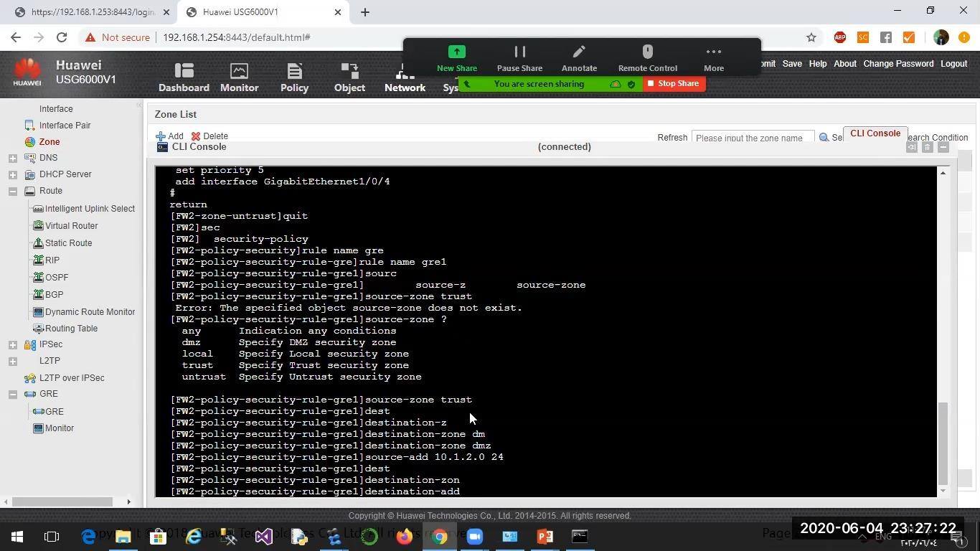Refresh the zone list

tap(672, 138)
